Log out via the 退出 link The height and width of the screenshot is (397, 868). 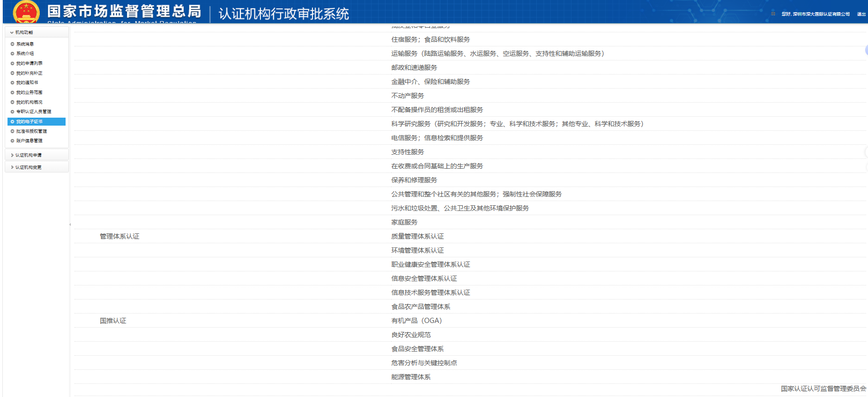coord(861,14)
